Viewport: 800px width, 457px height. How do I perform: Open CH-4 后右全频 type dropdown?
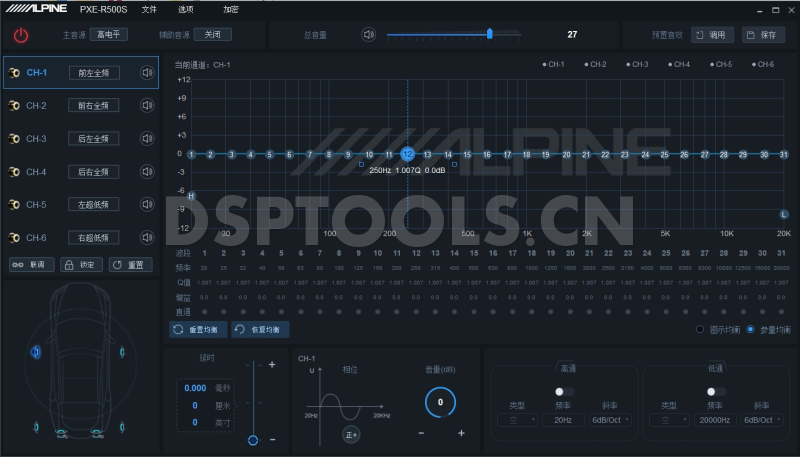pyautogui.click(x=94, y=172)
